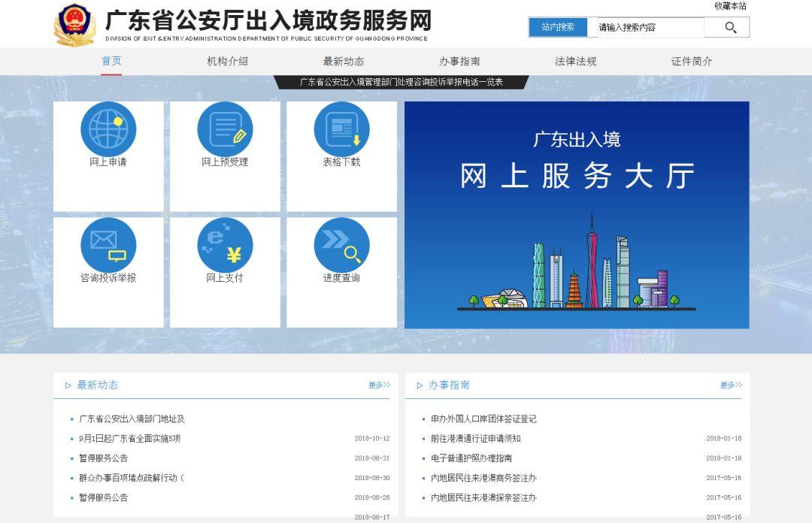Open the 网上申请 globe icon
The height and width of the screenshot is (523, 812).
pos(108,129)
